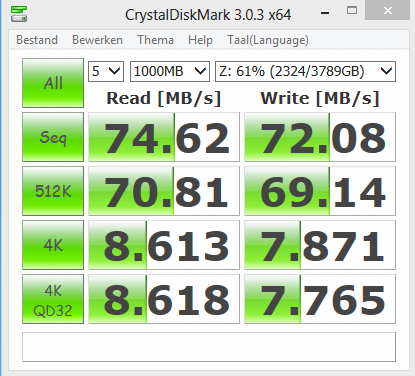This screenshot has height=376, width=415.
Task: Click the empty comment field at the bottom
Action: [209, 347]
